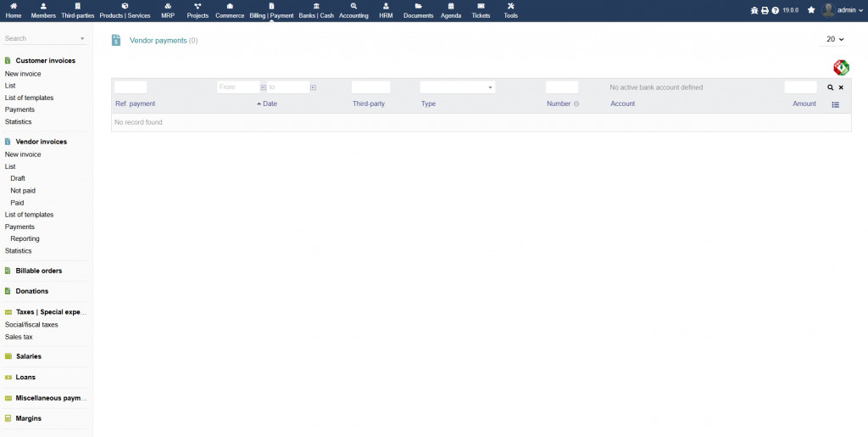Open the MRP module
Image resolution: width=868 pixels, height=437 pixels.
point(168,11)
